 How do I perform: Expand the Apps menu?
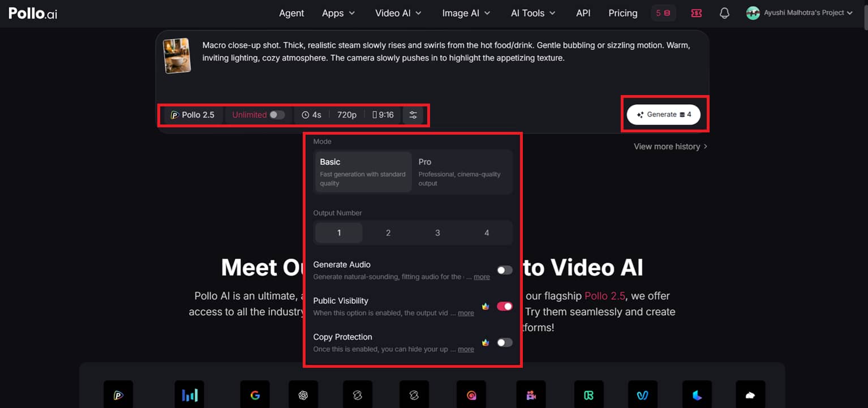(x=338, y=13)
